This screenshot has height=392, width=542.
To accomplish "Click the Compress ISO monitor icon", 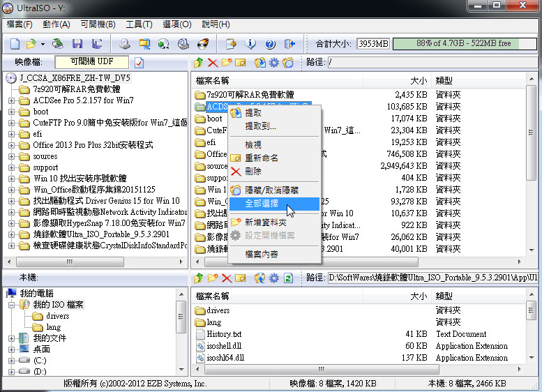I will click(x=144, y=44).
